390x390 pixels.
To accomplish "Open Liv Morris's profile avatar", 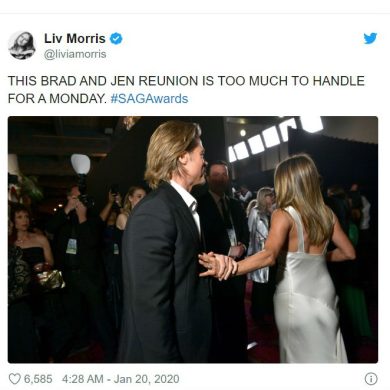I will click(22, 45).
